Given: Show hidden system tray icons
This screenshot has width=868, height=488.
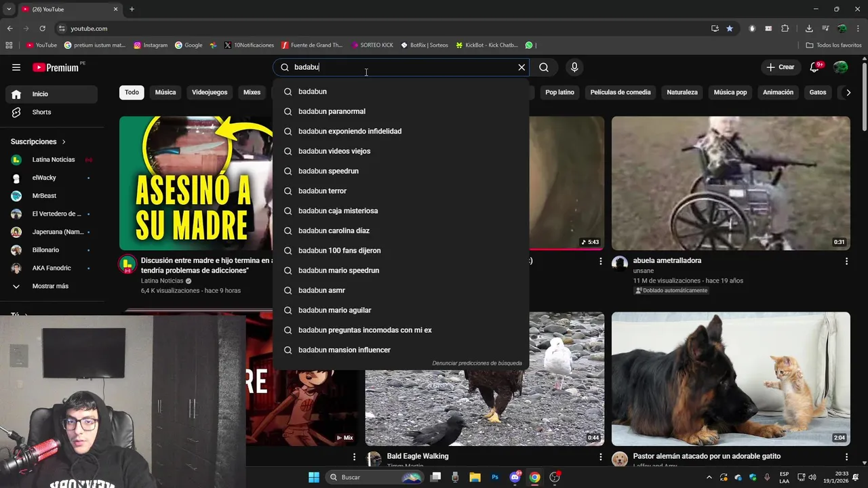Looking at the screenshot, I should coord(709,477).
